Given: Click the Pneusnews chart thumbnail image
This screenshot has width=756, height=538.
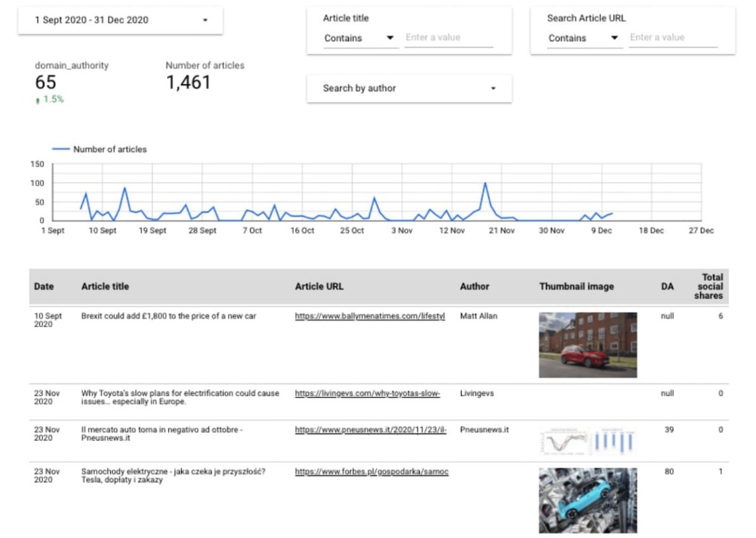Looking at the screenshot, I should pyautogui.click(x=588, y=440).
